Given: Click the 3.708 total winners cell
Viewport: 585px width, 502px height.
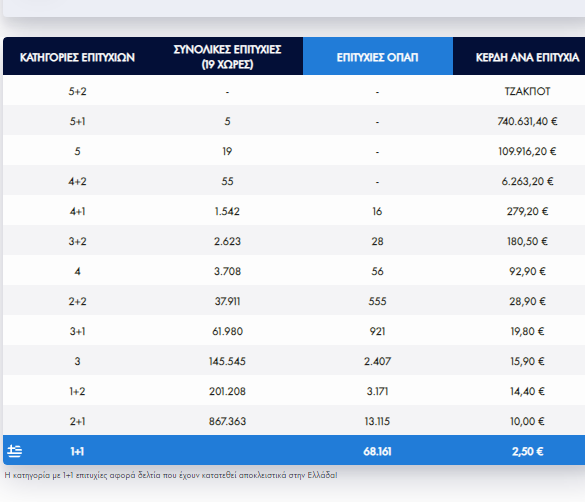Looking at the screenshot, I should coord(227,271).
